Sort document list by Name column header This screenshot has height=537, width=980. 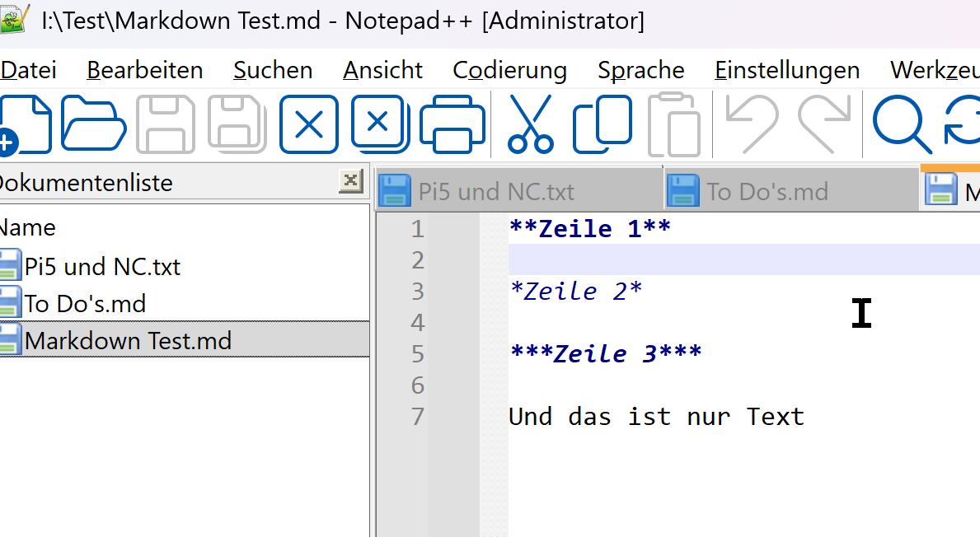27,227
